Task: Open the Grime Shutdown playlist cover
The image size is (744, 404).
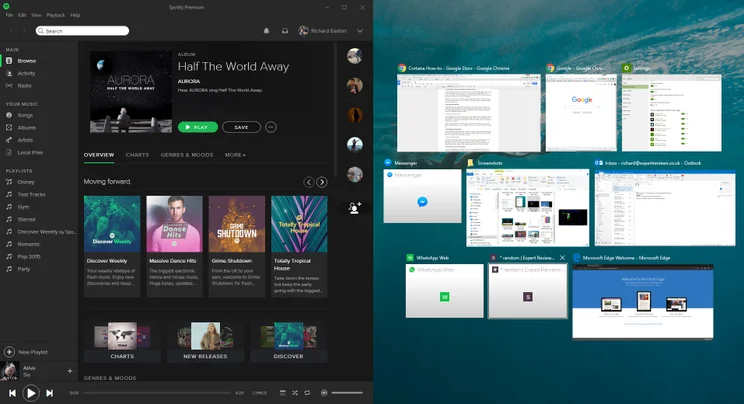Action: pos(237,224)
